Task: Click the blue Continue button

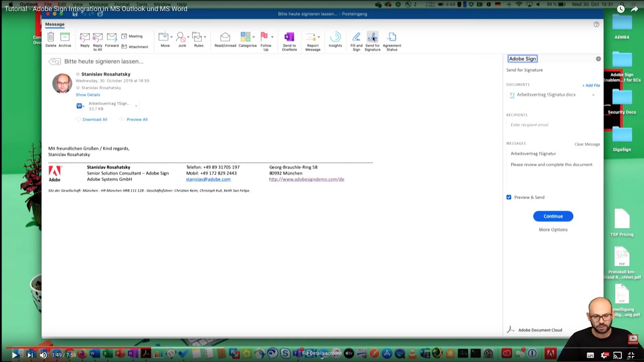Action: [553, 216]
